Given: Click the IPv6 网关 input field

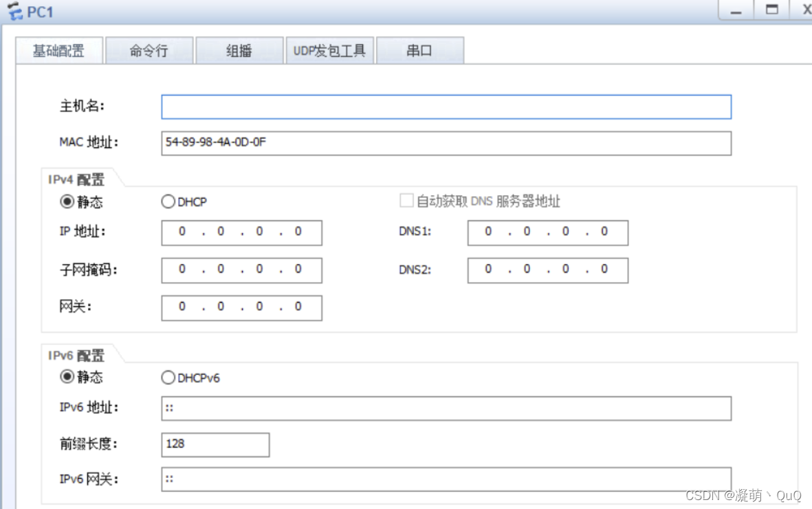Looking at the screenshot, I should coord(446,479).
